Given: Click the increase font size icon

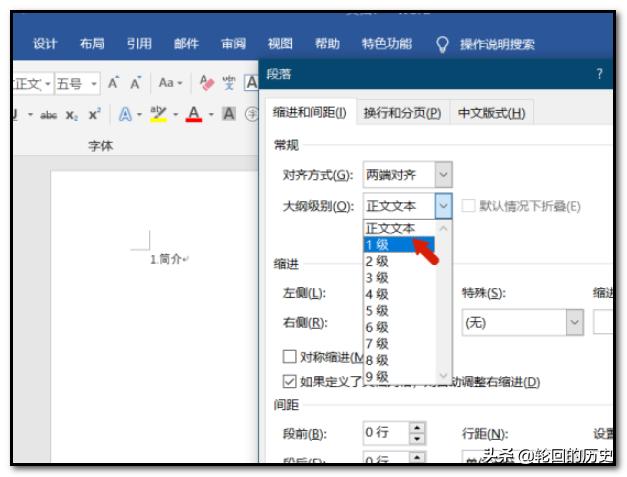Looking at the screenshot, I should [x=115, y=82].
